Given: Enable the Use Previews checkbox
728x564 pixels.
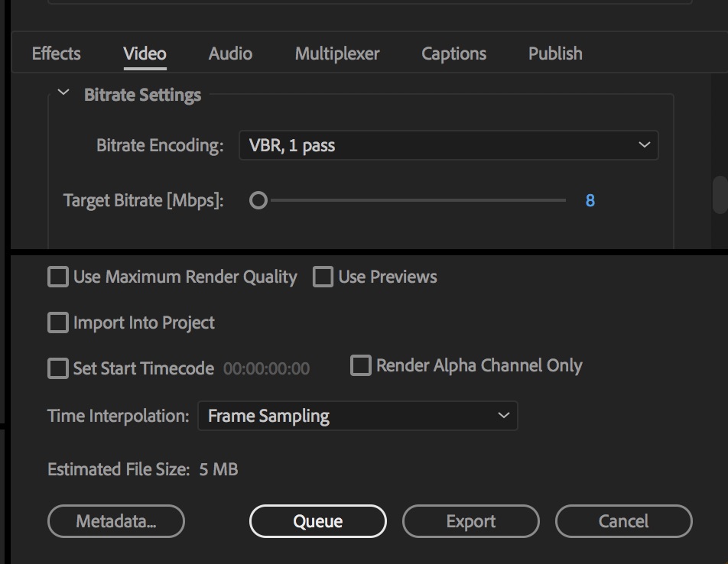Looking at the screenshot, I should coord(323,277).
